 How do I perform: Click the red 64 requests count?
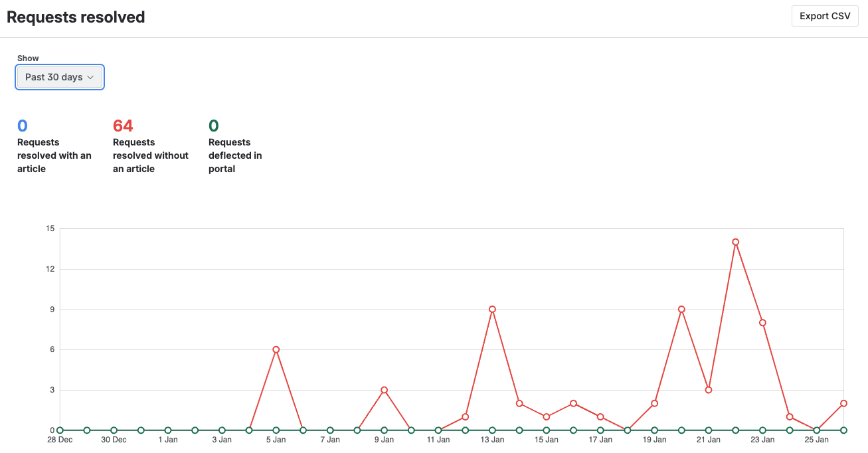(x=123, y=126)
